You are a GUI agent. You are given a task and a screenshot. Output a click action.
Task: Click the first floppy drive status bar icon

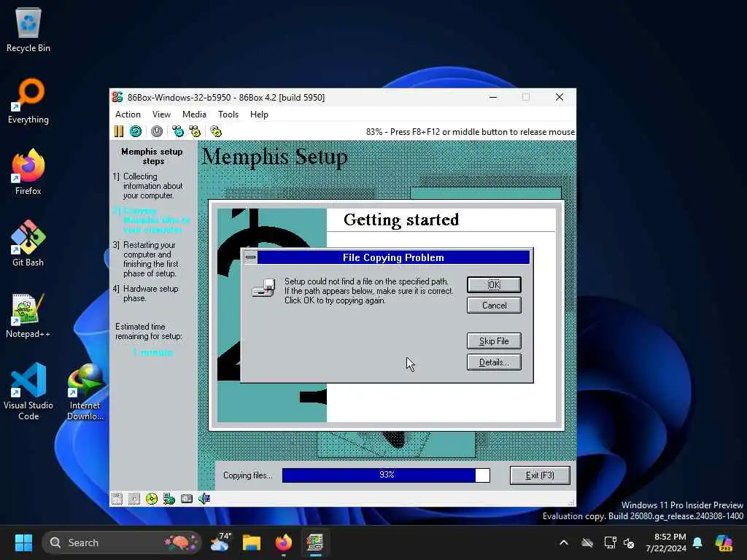[x=117, y=499]
